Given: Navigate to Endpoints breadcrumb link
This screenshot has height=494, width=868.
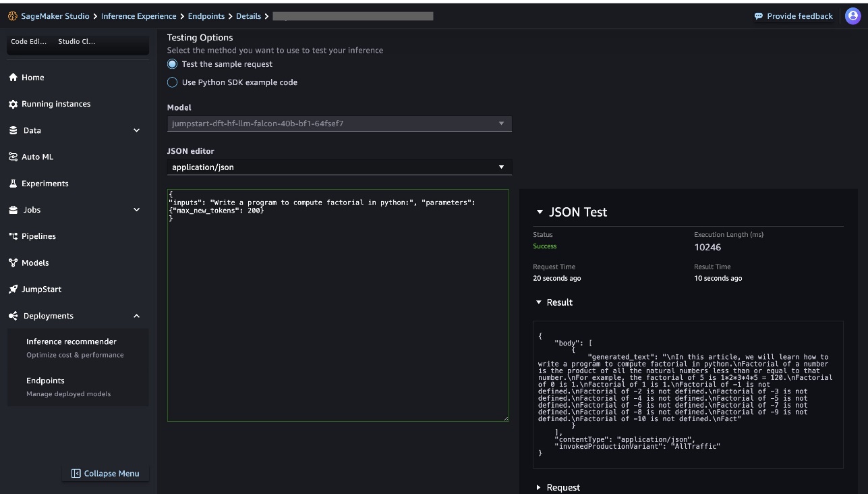Looking at the screenshot, I should [206, 16].
